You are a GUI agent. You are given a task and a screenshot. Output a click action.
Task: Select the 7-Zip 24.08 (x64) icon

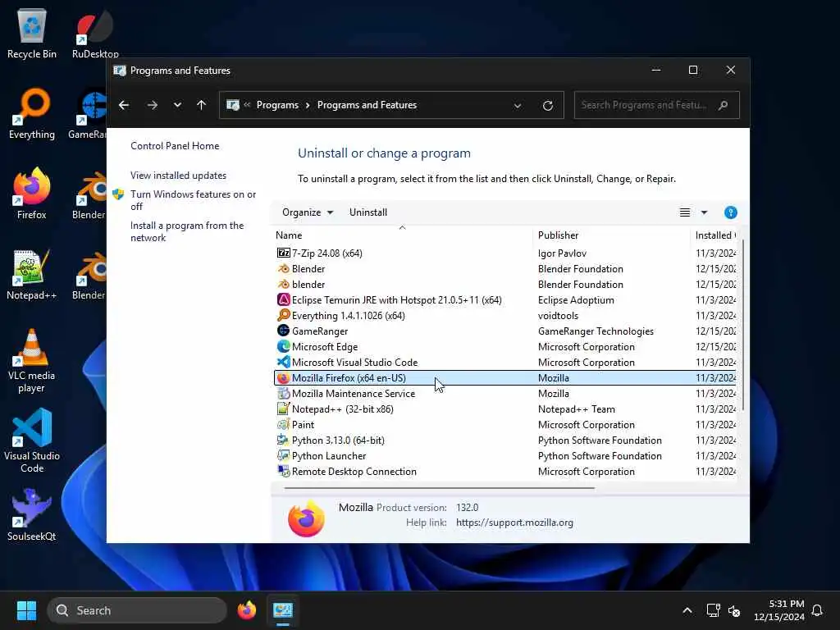click(283, 253)
